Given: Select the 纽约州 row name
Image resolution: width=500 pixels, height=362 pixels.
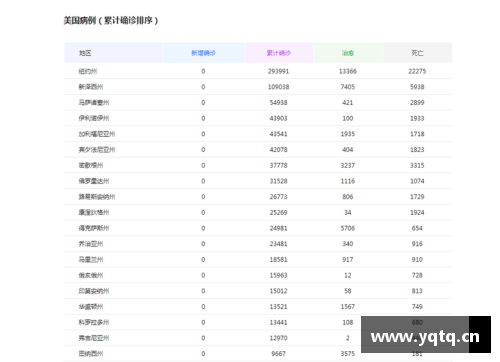Looking at the screenshot, I should pyautogui.click(x=88, y=71).
